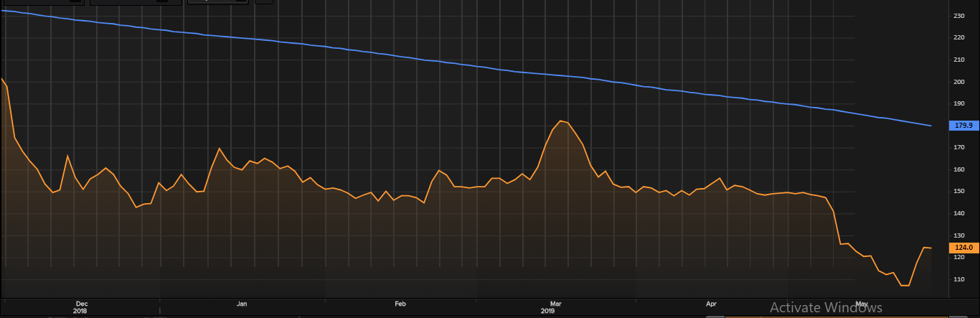
Task: Click the 210 price axis label
Action: tap(959, 60)
